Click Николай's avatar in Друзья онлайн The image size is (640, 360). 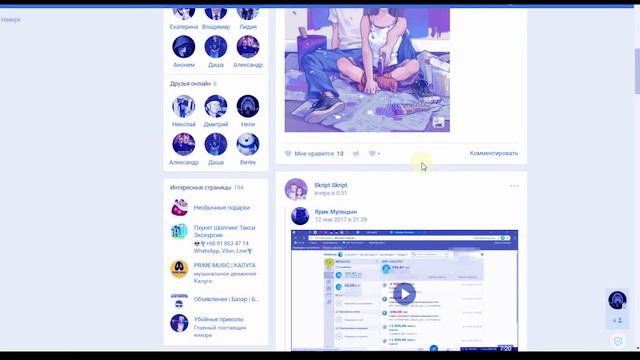coord(184,106)
